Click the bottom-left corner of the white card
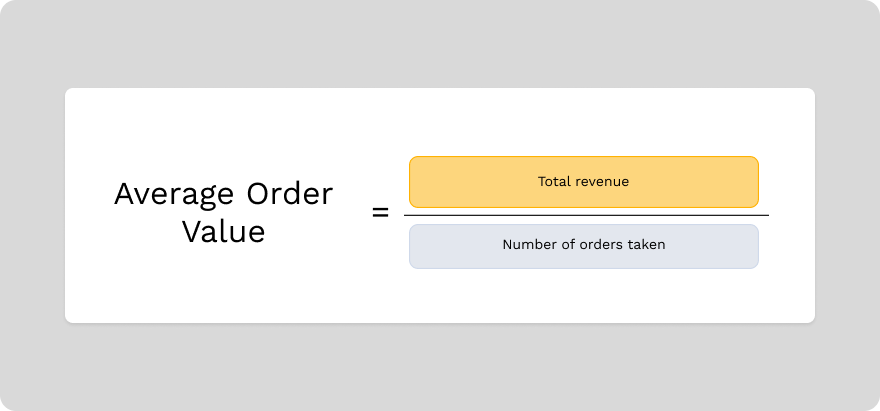This screenshot has width=880, height=411. tap(69, 319)
